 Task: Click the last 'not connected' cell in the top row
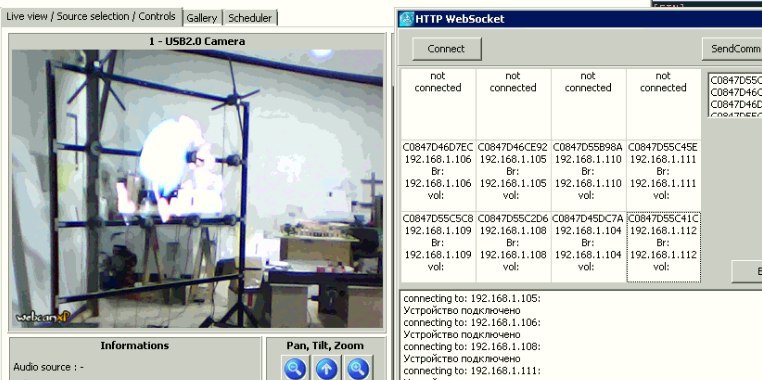pyautogui.click(x=663, y=104)
